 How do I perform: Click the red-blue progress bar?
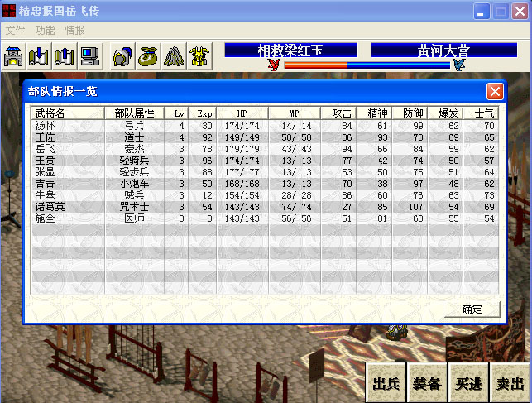pyautogui.click(x=367, y=65)
